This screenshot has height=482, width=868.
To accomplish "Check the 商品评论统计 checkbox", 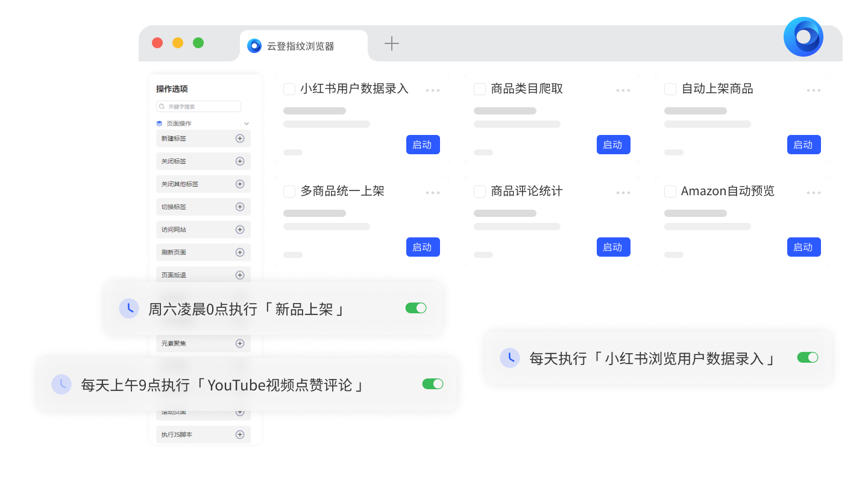I will tap(480, 192).
